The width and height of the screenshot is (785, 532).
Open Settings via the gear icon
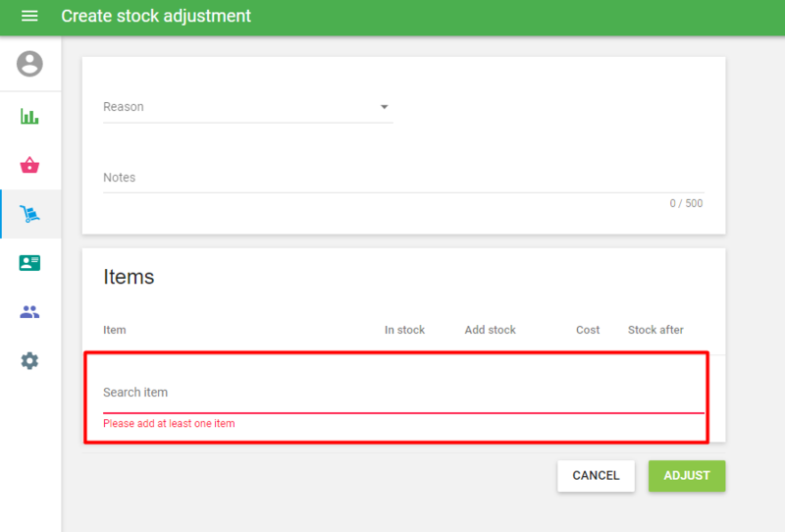click(29, 361)
